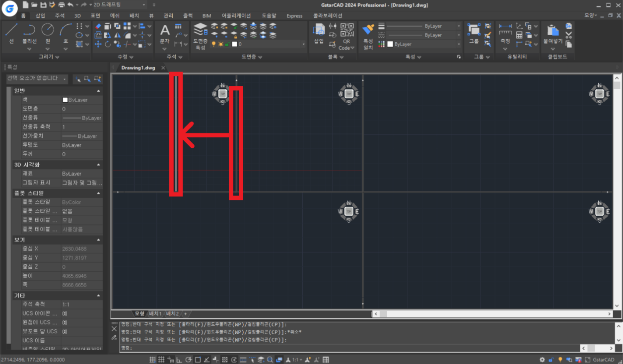
Task: Open the Express ribbon tab
Action: pyautogui.click(x=294, y=15)
